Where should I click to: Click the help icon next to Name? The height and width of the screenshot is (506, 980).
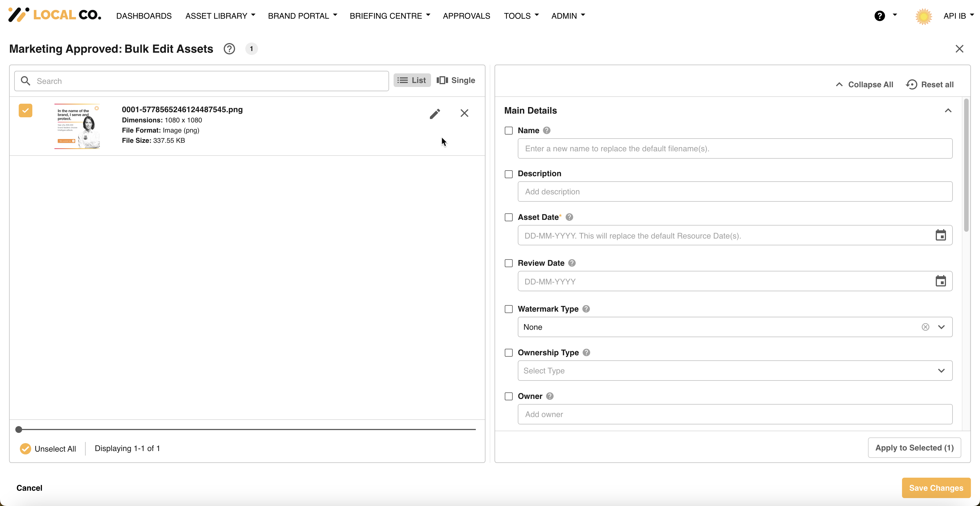(x=547, y=130)
